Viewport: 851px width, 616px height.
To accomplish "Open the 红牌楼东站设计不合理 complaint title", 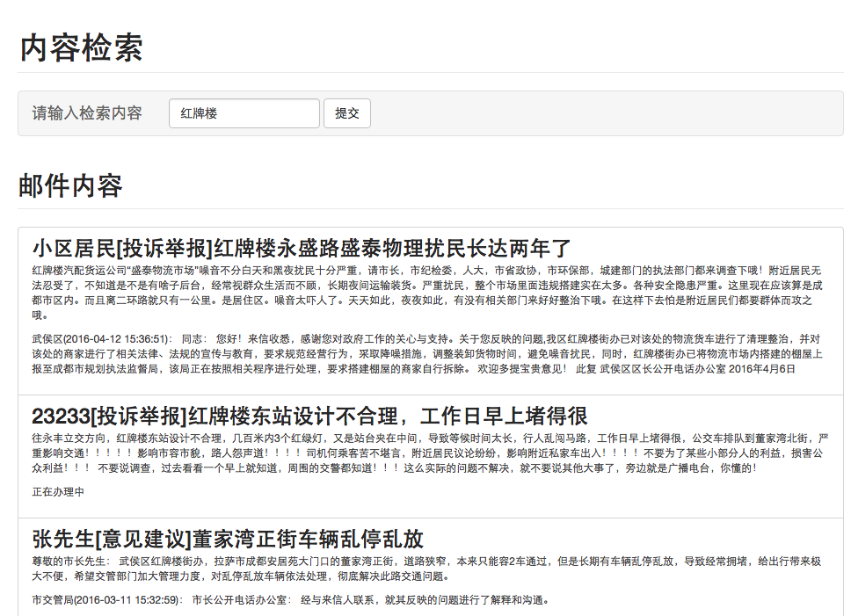I will click(x=309, y=417).
